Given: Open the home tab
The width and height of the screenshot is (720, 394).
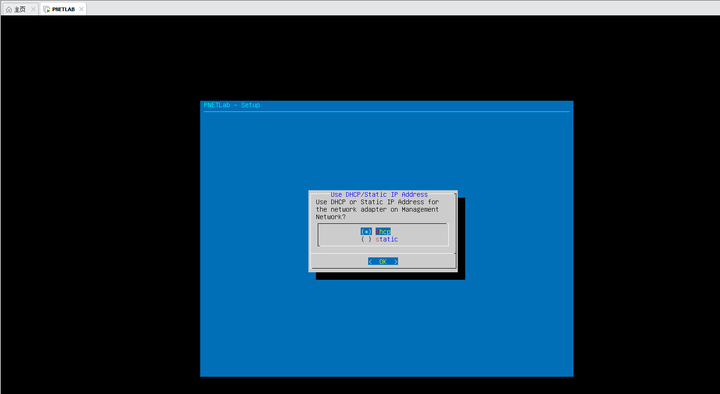Looking at the screenshot, I should pyautogui.click(x=20, y=9).
